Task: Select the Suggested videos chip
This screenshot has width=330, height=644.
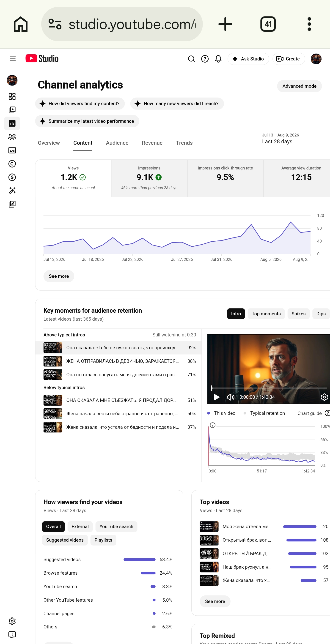Action: tap(65, 540)
